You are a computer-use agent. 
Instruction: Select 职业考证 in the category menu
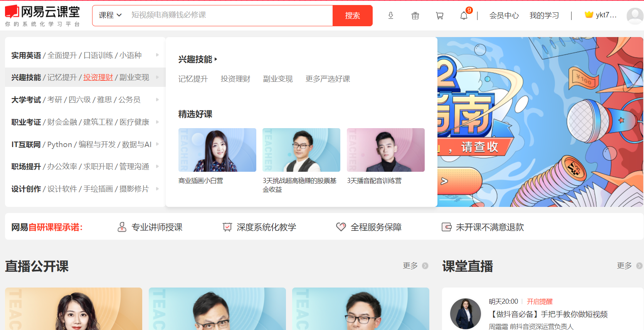[26, 122]
